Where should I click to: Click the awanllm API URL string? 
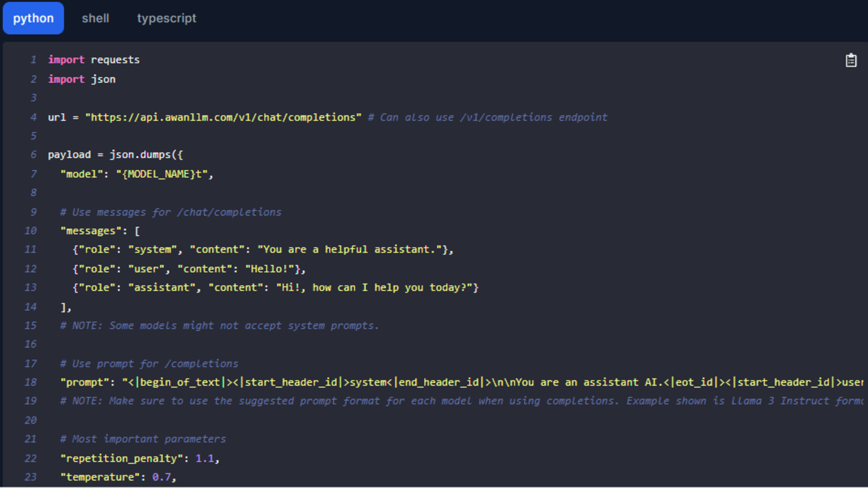tap(223, 117)
